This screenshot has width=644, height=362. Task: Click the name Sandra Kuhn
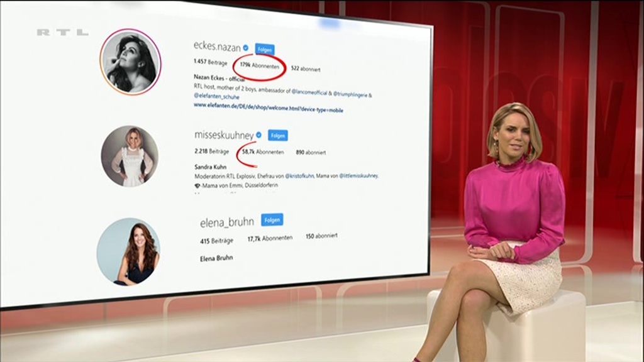[x=210, y=167]
